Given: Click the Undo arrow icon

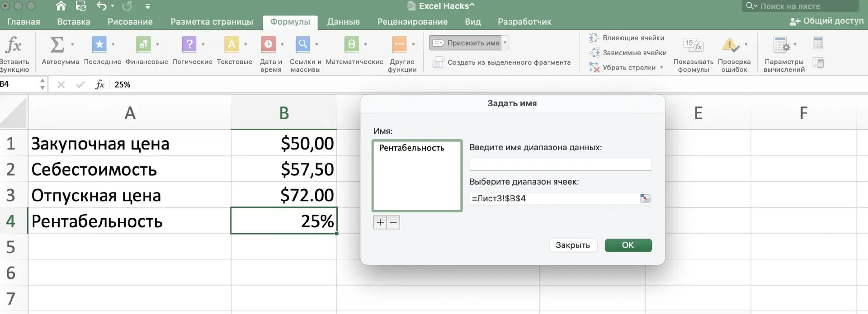Looking at the screenshot, I should [101, 6].
